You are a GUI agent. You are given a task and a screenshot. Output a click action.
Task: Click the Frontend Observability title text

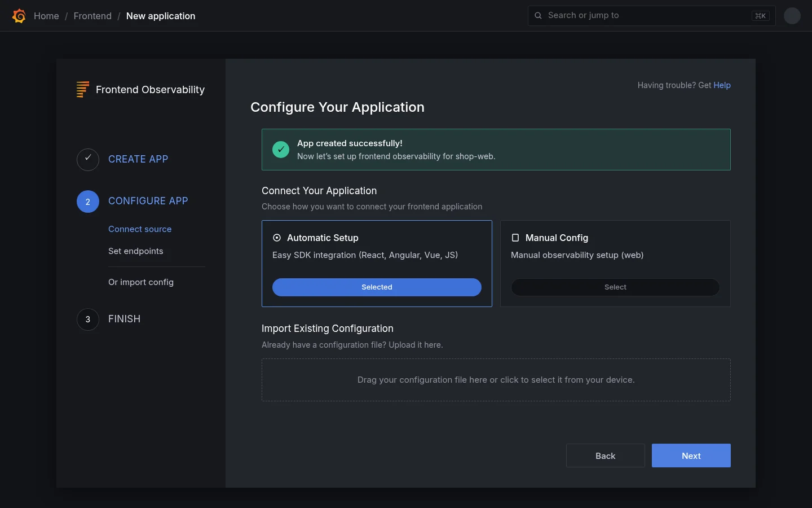pos(150,90)
